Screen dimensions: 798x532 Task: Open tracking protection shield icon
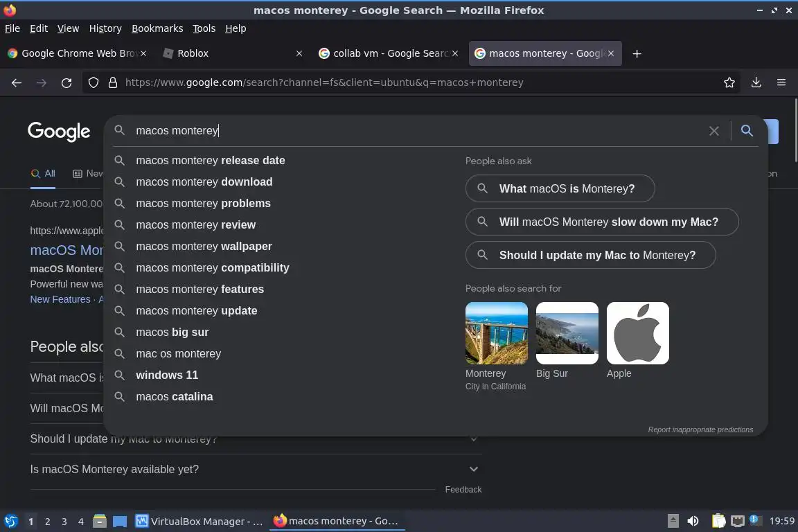pos(93,82)
